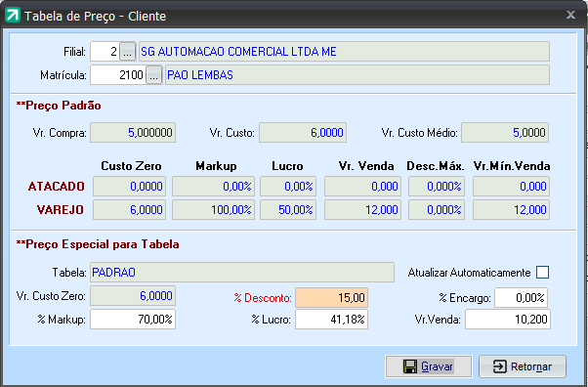Viewport: 588px width, 387px height.
Task: Click PAO LEMBAS product name field
Action: click(x=357, y=74)
